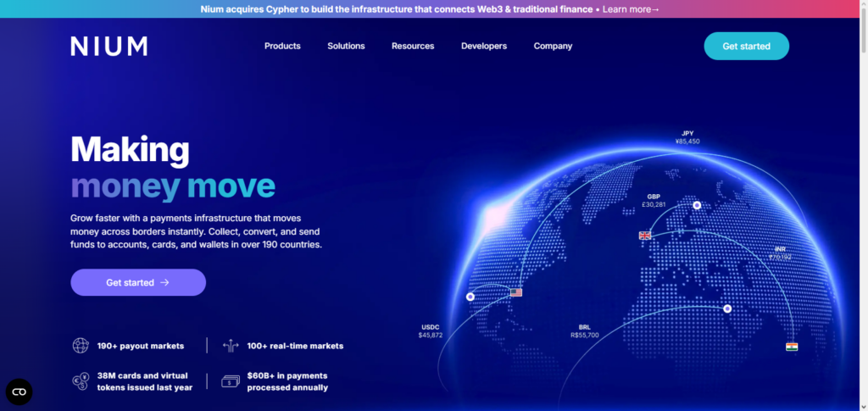Click the $60B+ in payments processed text
Image resolution: width=868 pixels, height=411 pixels.
coord(287,381)
